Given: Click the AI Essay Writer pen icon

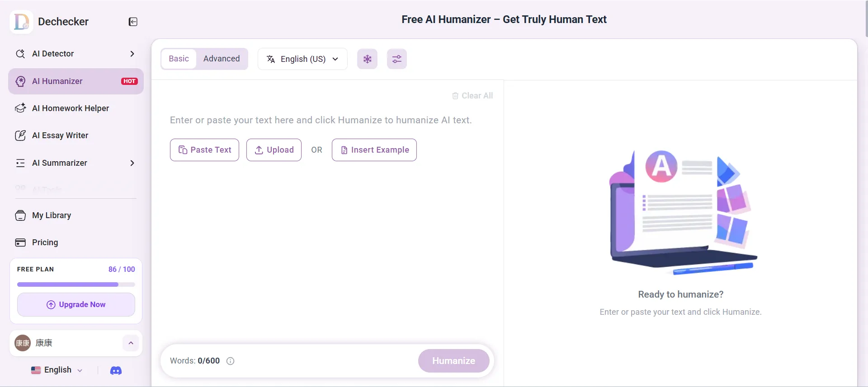Looking at the screenshot, I should click(x=20, y=135).
